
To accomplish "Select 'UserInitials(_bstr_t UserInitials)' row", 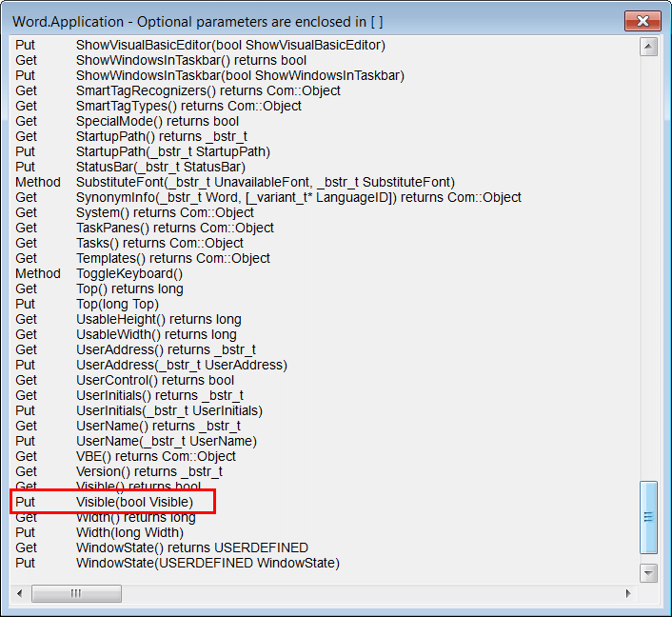I will pyautogui.click(x=139, y=410).
